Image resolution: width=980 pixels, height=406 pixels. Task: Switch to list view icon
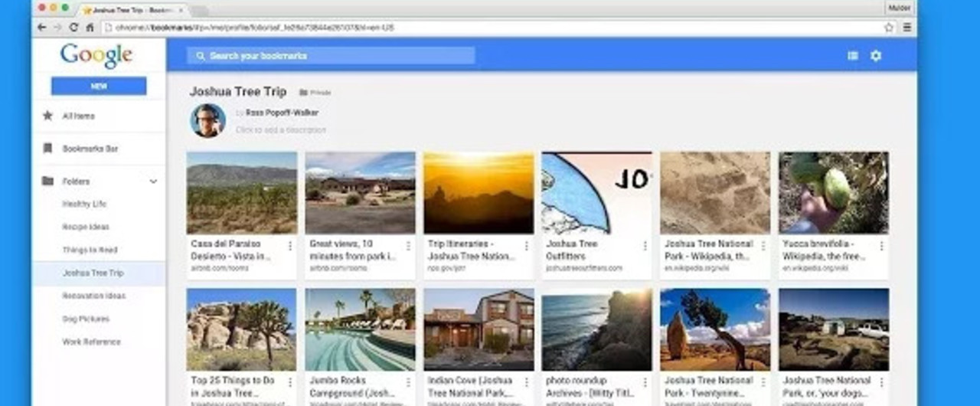click(853, 55)
